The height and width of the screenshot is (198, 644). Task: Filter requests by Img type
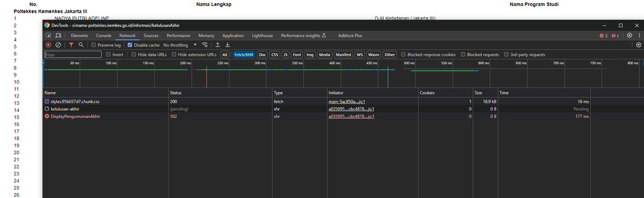tap(310, 55)
